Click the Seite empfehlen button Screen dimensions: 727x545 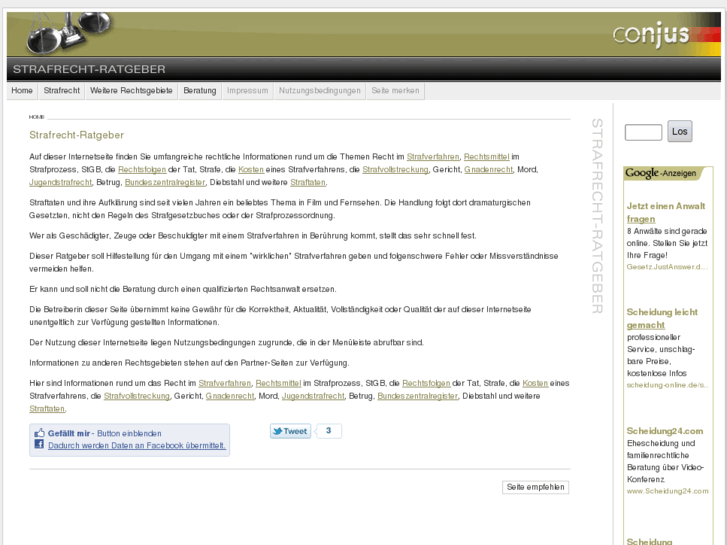tap(536, 487)
